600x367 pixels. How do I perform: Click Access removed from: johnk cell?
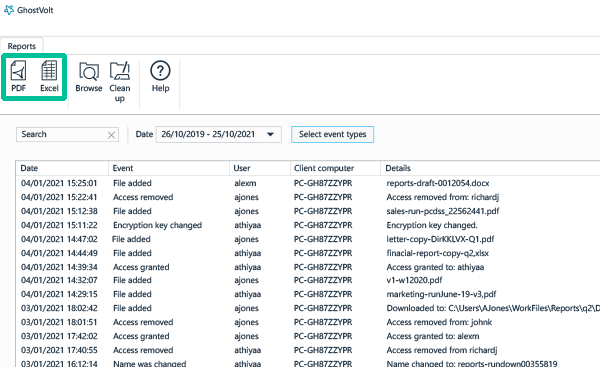(439, 322)
